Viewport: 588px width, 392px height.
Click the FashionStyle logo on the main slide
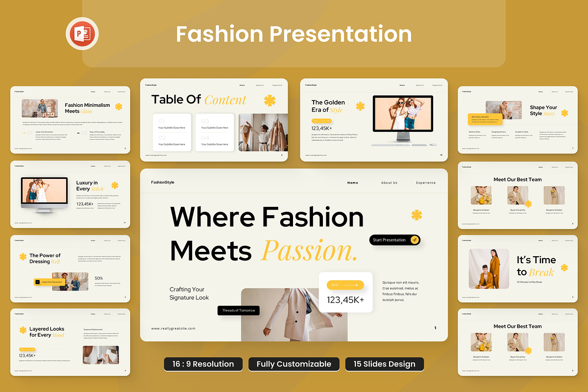[x=163, y=182]
